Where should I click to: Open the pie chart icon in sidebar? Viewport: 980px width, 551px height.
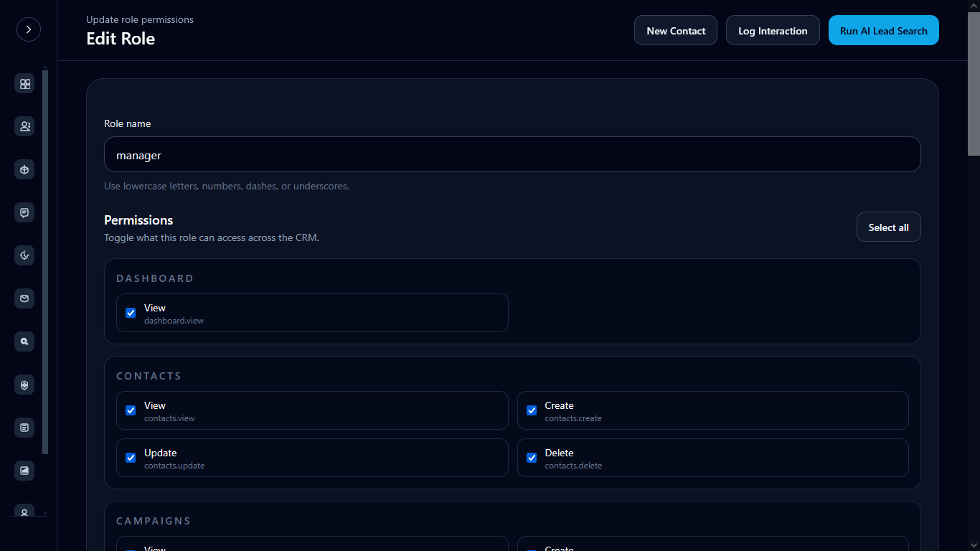[x=25, y=255]
